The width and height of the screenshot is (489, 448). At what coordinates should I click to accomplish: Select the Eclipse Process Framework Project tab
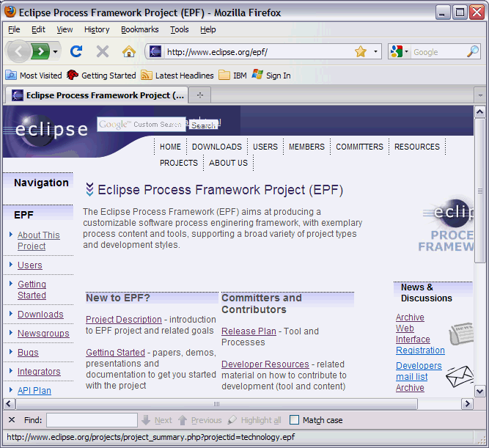point(98,95)
